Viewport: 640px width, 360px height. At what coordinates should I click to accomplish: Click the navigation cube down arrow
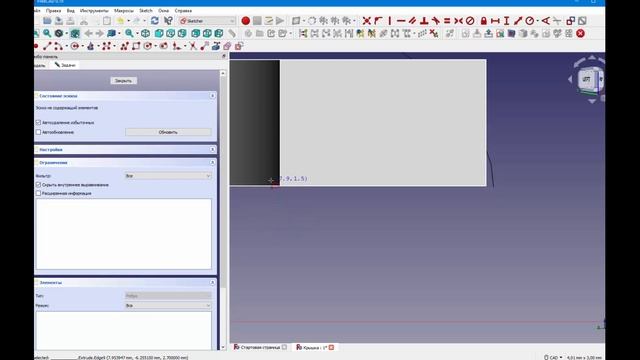pos(592,101)
